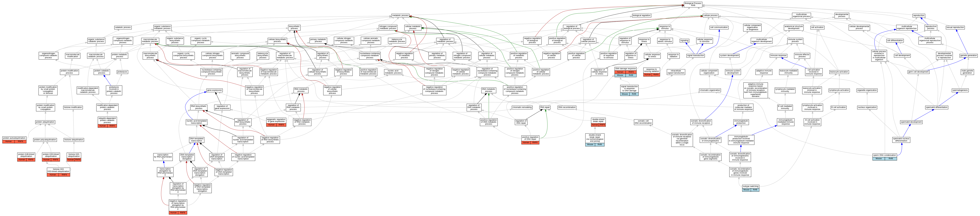Select the 'DNA recombination' node
This screenshot has width=980, height=216.
(567, 107)
